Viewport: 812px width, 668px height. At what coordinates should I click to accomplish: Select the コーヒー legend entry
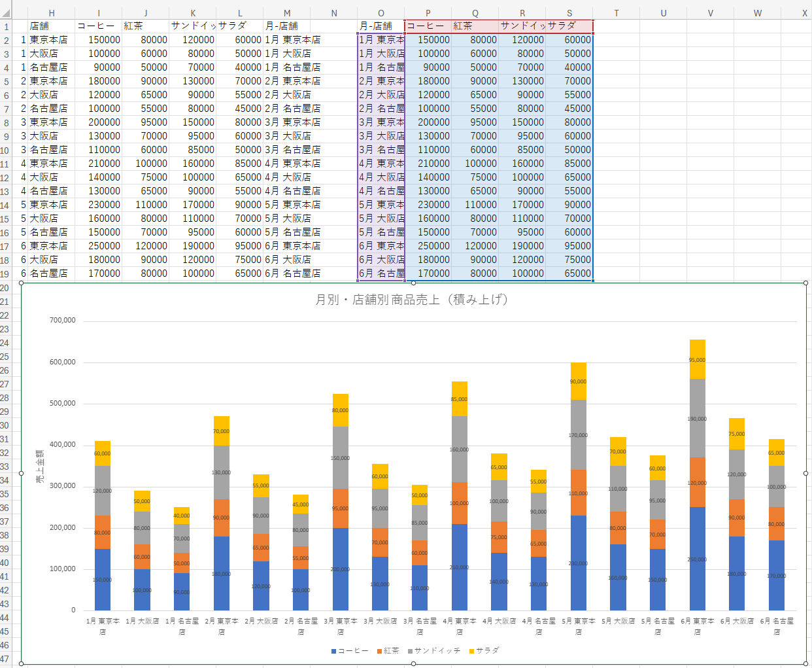[x=350, y=651]
